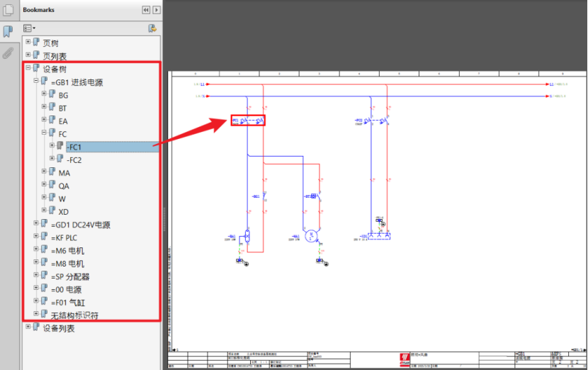The height and width of the screenshot is (370, 588).
Task: Expand the BG bookmark node
Action: tap(44, 94)
